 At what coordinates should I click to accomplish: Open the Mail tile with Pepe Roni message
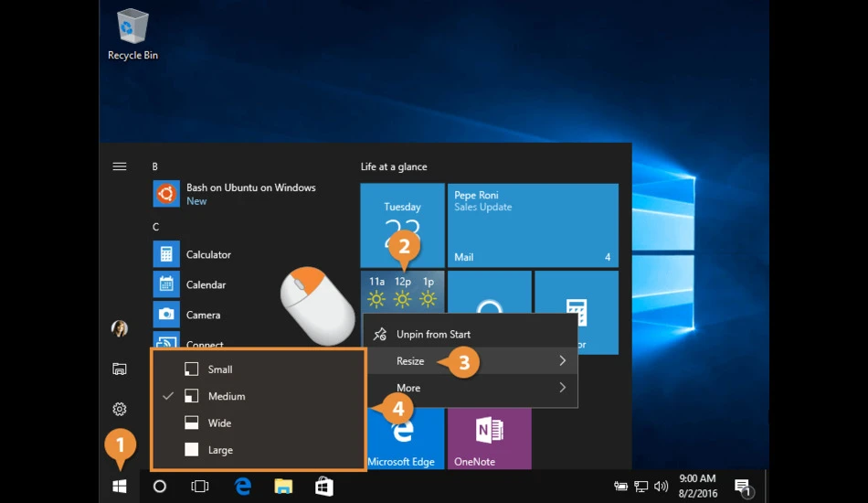533,226
